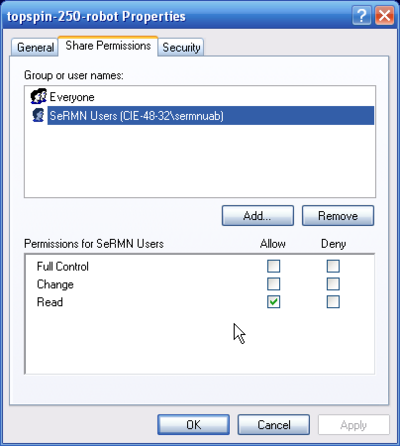Open the Security tab

pos(181,47)
